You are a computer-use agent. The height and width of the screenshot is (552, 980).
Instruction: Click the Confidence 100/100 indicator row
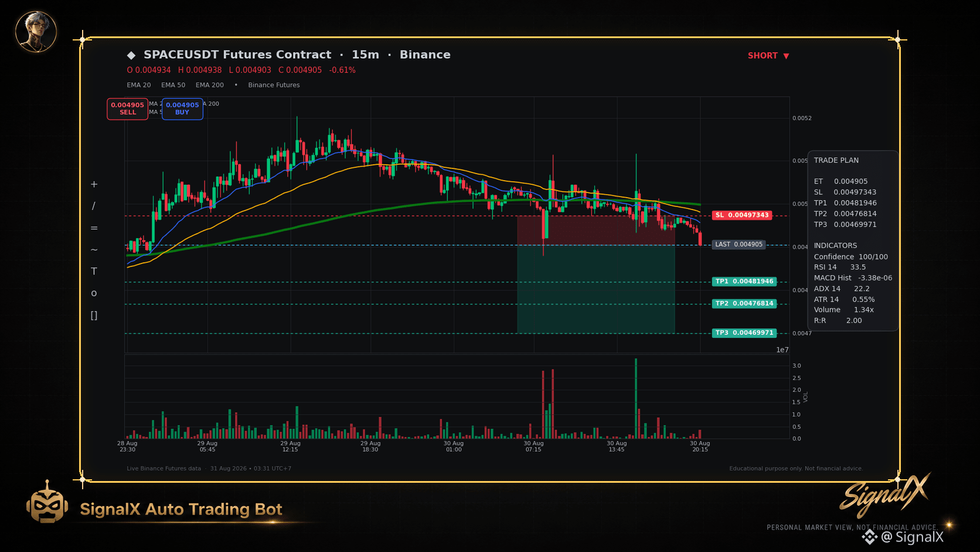[x=851, y=257]
